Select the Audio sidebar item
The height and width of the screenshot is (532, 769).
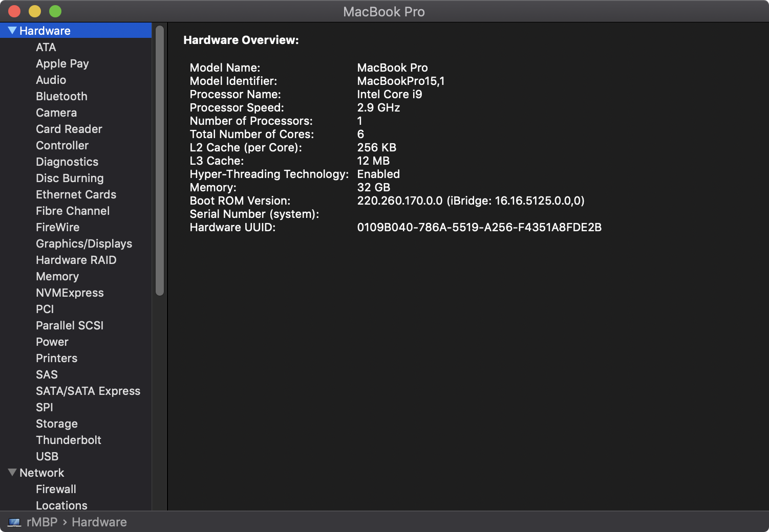point(51,80)
